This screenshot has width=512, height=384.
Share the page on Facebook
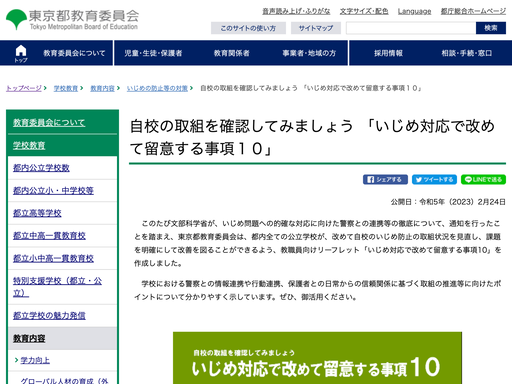pyautogui.click(x=385, y=180)
